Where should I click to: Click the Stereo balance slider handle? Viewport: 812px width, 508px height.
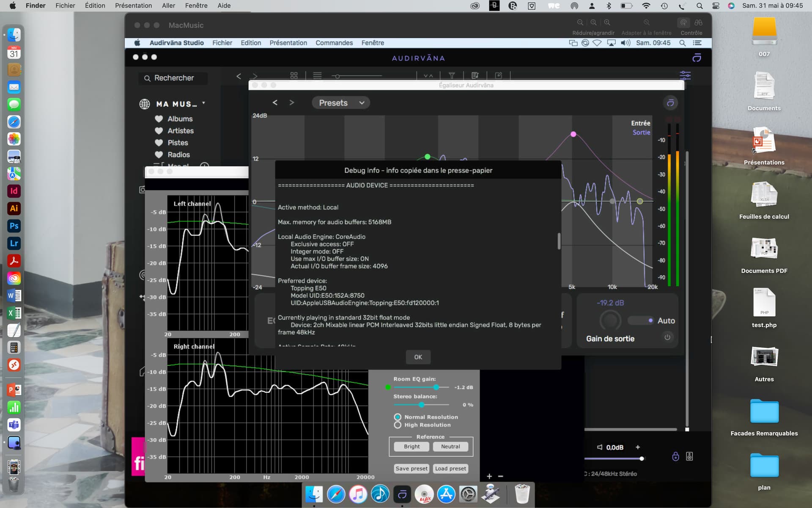[x=421, y=405]
